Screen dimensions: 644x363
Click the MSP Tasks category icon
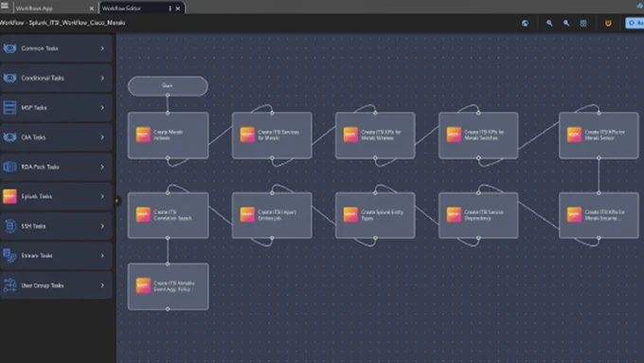coord(9,107)
